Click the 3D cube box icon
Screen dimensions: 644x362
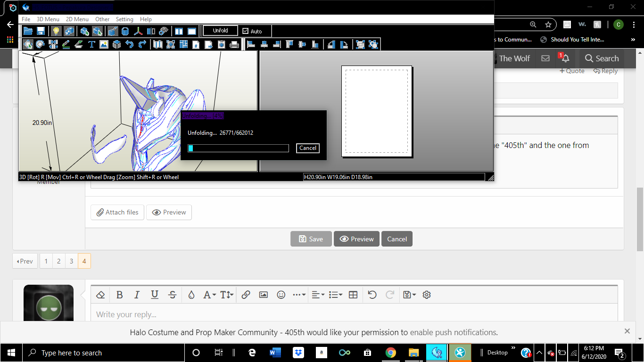tap(116, 44)
